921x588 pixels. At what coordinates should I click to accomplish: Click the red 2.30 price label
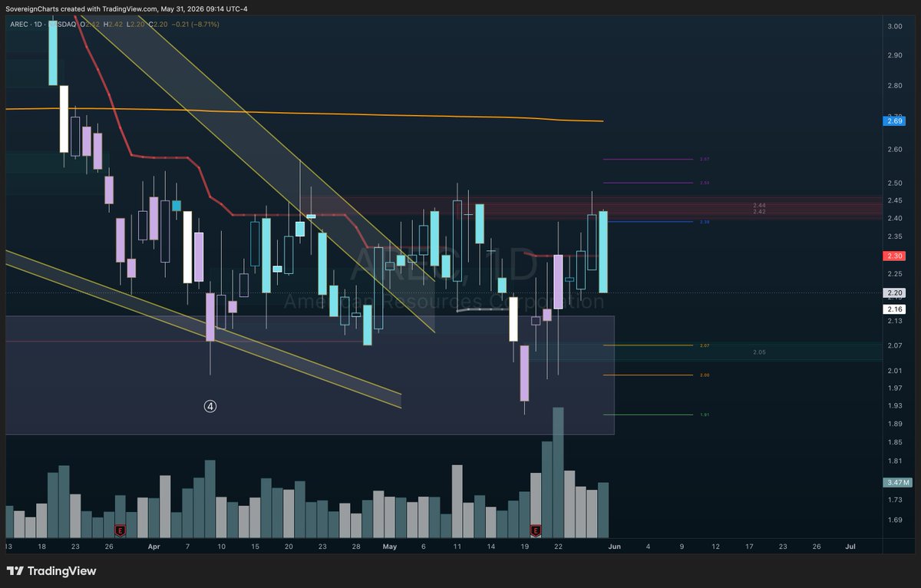[896, 256]
